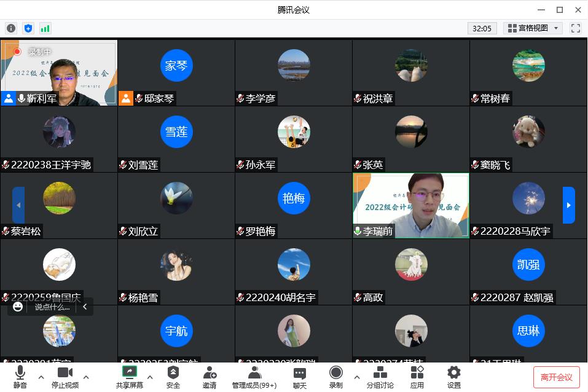Open the Security (安全) shield icon
The height and width of the screenshot is (392, 588).
point(173,376)
